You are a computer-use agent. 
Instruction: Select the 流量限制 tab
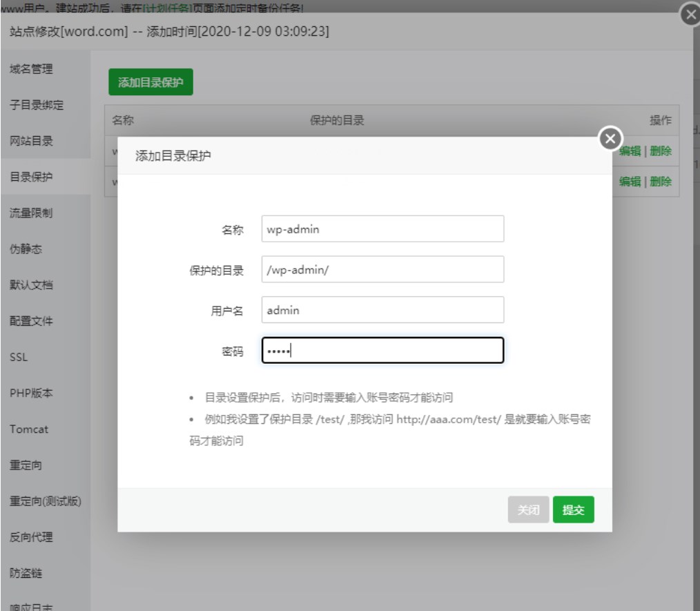pyautogui.click(x=31, y=213)
